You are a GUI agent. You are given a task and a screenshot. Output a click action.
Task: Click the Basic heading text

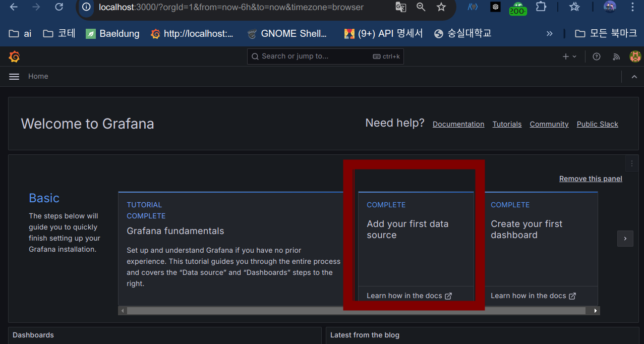pyautogui.click(x=44, y=198)
